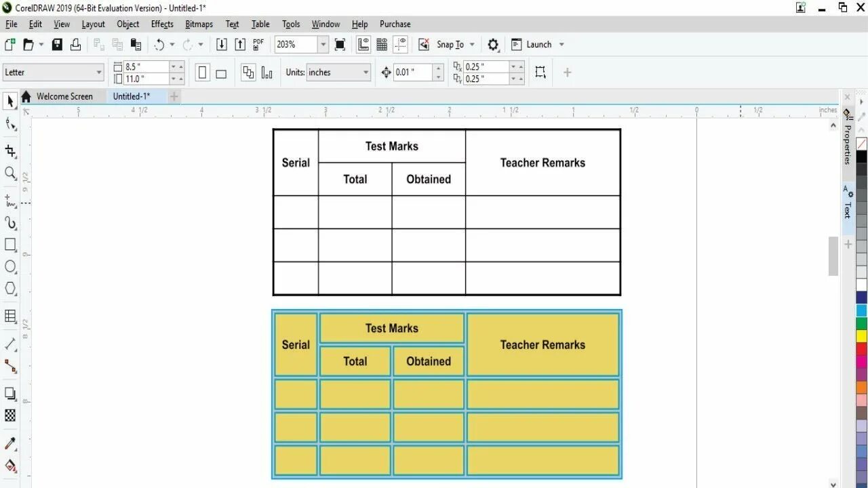
Task: Pick the blue swatch in color palette
Action: pyautogui.click(x=861, y=298)
